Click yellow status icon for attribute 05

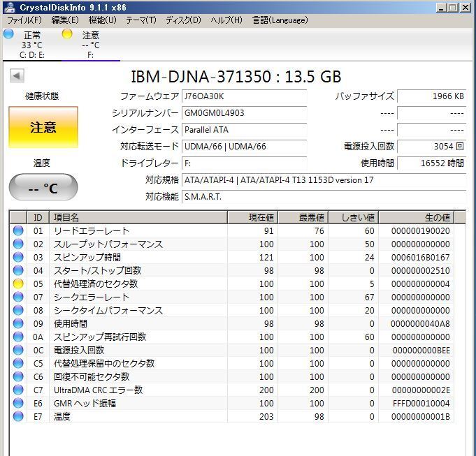[18, 284]
